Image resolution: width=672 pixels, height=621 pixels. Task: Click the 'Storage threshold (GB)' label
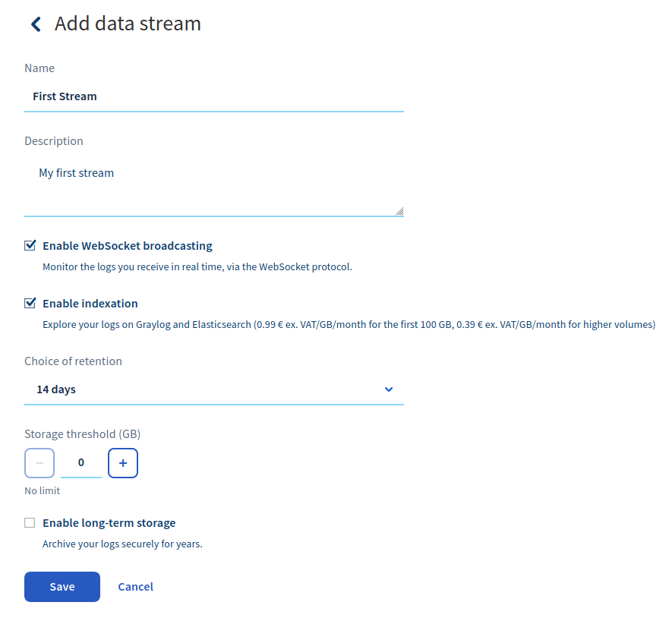coord(83,434)
